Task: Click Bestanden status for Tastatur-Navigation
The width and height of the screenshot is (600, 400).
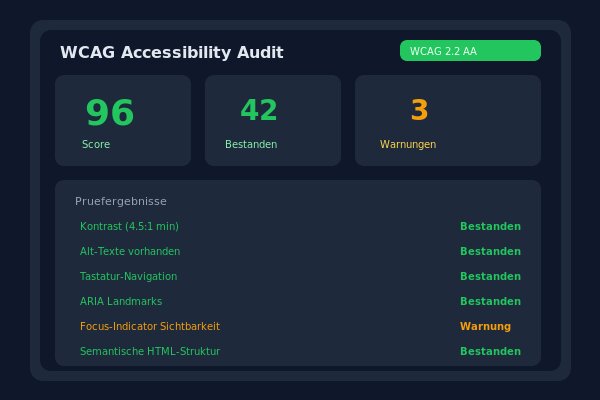Action: click(x=490, y=276)
